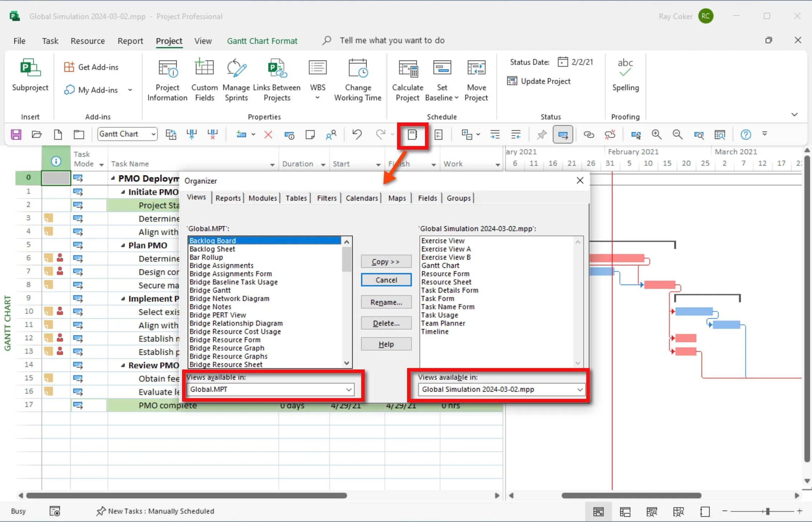The width and height of the screenshot is (812, 522).
Task: Open the Duration column filter arrow
Action: click(323, 164)
